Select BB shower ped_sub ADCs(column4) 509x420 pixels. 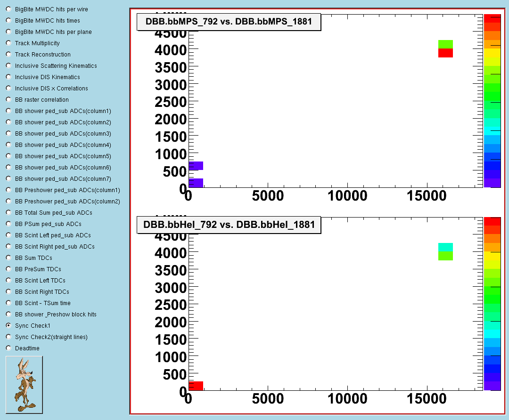coord(9,145)
